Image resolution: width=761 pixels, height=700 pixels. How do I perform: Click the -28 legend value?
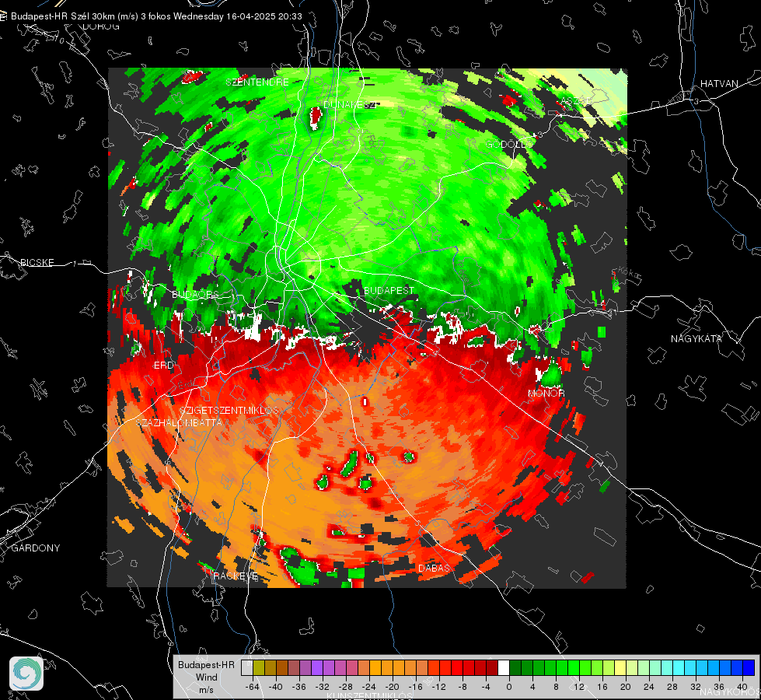346,687
